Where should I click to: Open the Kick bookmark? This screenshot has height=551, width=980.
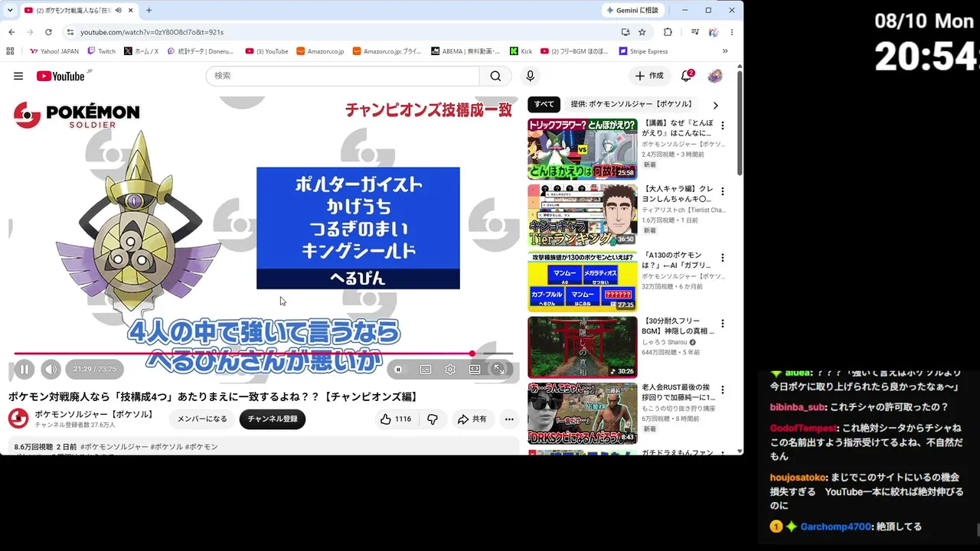(521, 51)
